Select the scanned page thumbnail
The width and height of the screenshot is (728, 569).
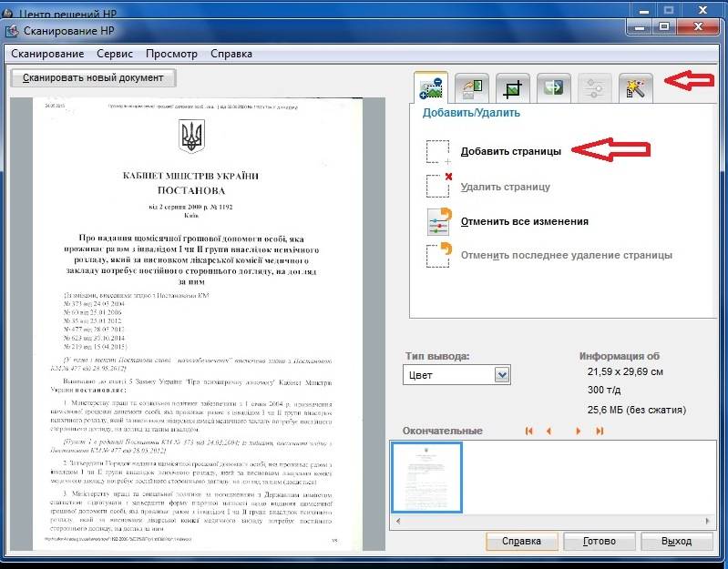pos(427,477)
